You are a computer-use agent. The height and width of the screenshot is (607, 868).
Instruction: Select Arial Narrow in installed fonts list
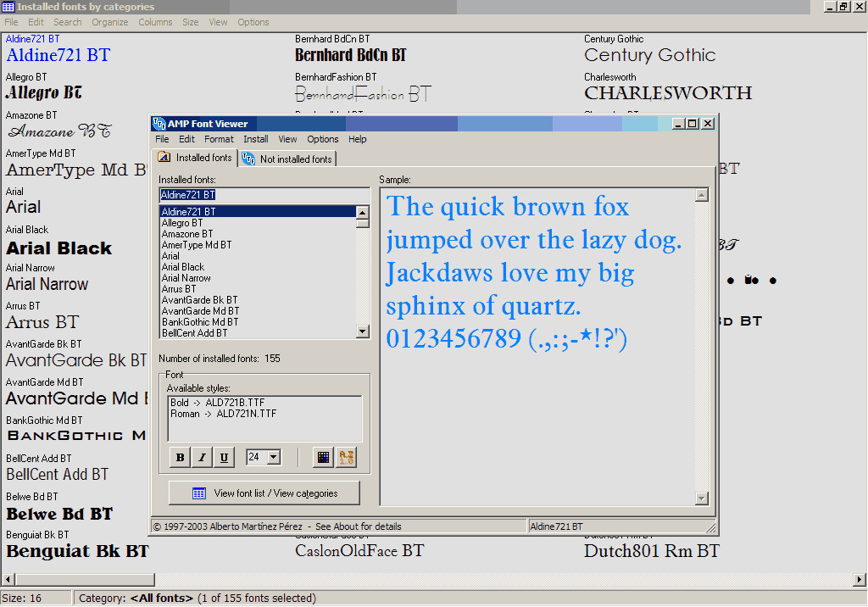point(258,278)
